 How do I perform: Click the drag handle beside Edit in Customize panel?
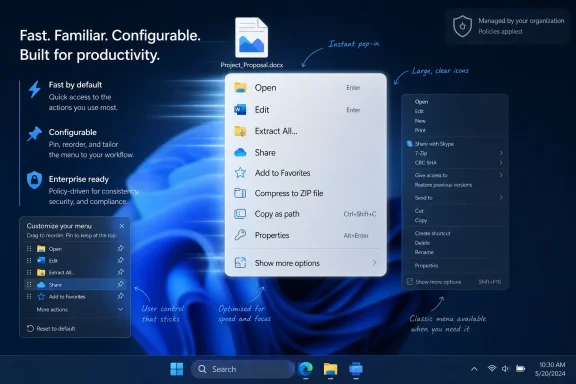[x=29, y=261]
